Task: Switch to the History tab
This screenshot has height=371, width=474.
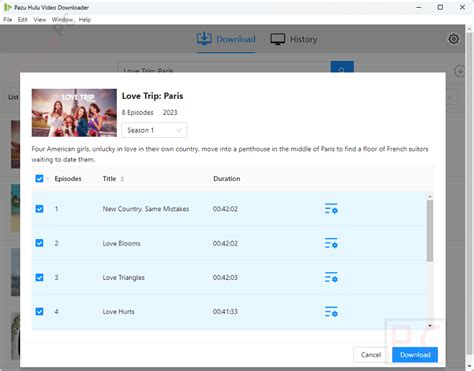Action: (x=294, y=39)
